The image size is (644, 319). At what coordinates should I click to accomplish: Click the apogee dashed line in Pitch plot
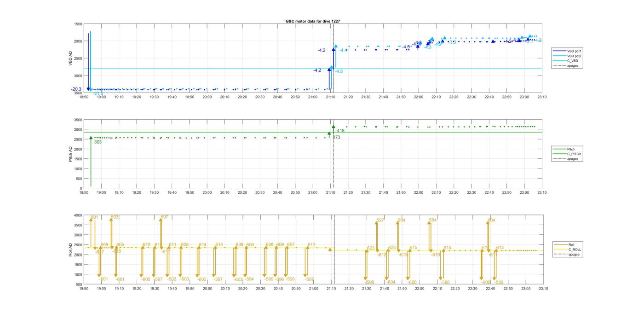[333, 154]
